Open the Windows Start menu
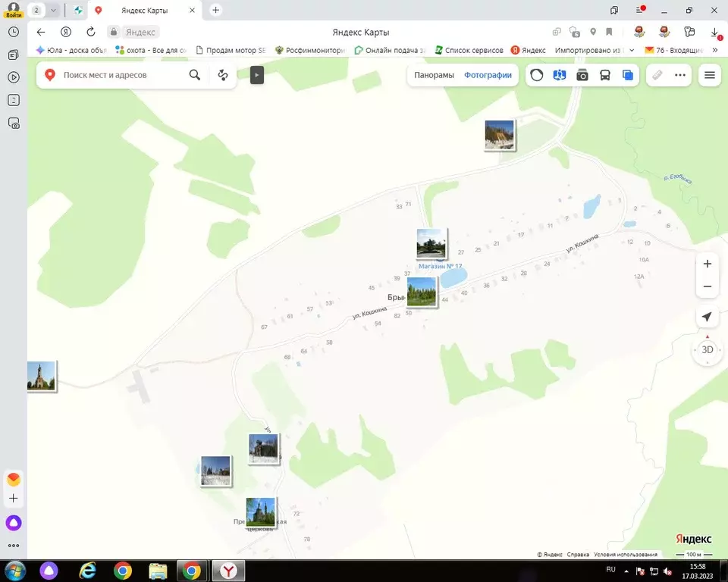 pos(15,571)
